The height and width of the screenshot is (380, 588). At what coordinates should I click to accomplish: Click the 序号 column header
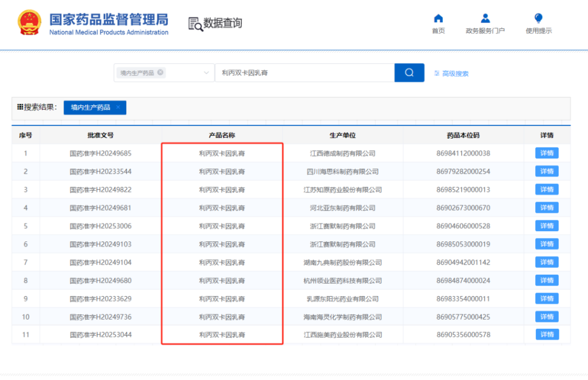pos(25,135)
